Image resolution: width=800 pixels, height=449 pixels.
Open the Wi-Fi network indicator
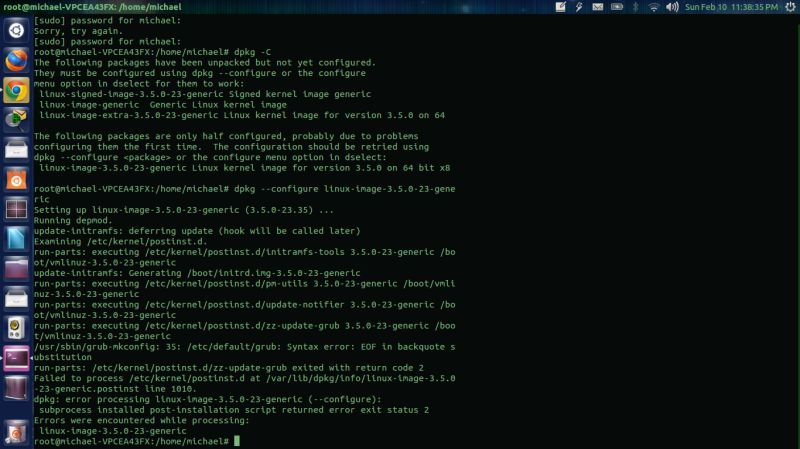click(x=654, y=7)
